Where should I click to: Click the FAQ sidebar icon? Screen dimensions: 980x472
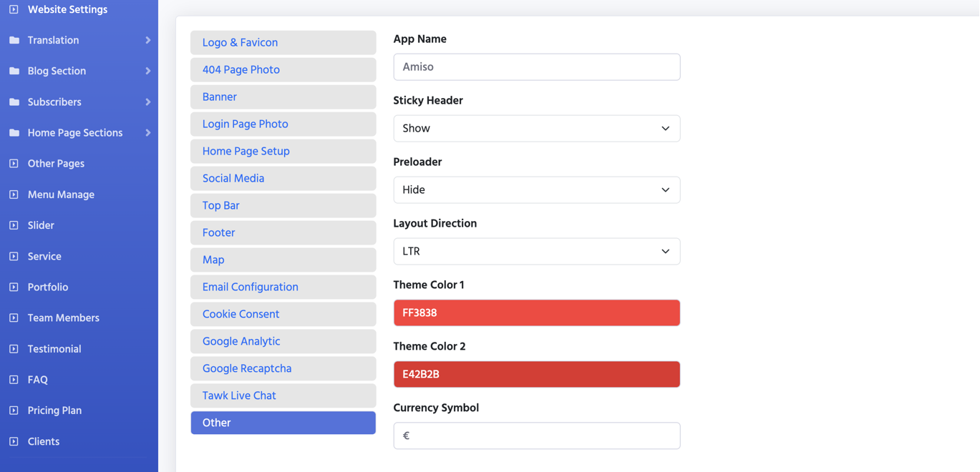point(14,380)
